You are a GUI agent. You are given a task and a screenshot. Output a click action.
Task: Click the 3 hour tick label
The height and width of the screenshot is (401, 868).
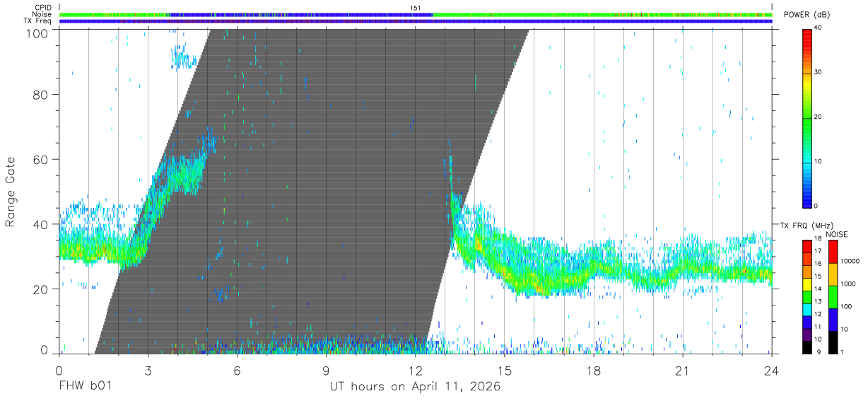coord(148,371)
